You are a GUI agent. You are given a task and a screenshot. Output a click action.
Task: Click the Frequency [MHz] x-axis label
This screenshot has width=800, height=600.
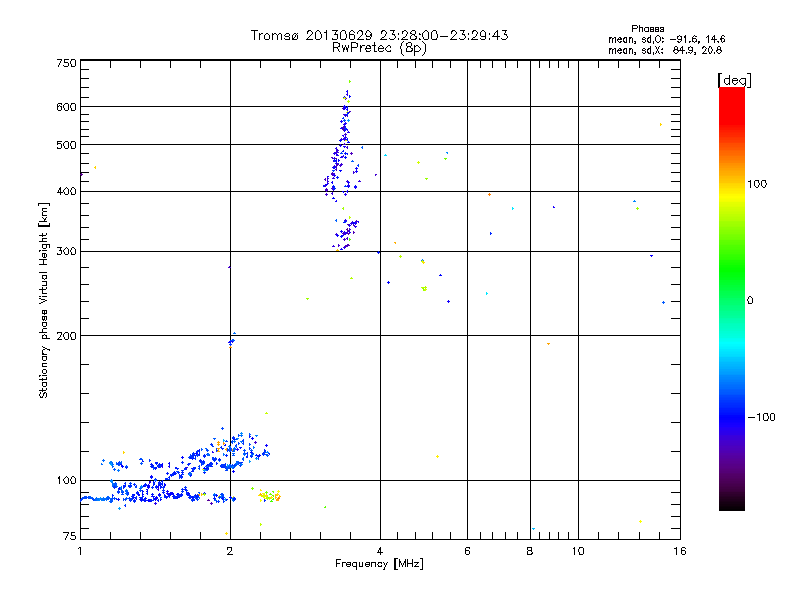[x=379, y=565]
